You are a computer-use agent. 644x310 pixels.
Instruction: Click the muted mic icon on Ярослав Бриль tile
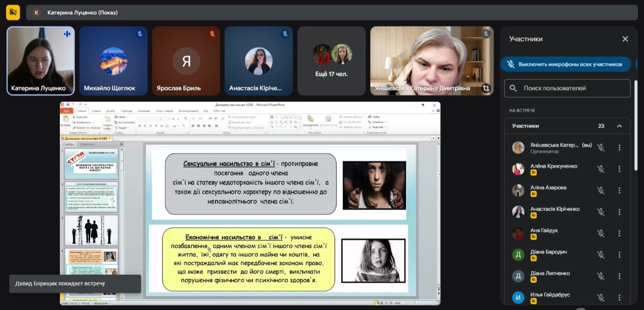[212, 34]
